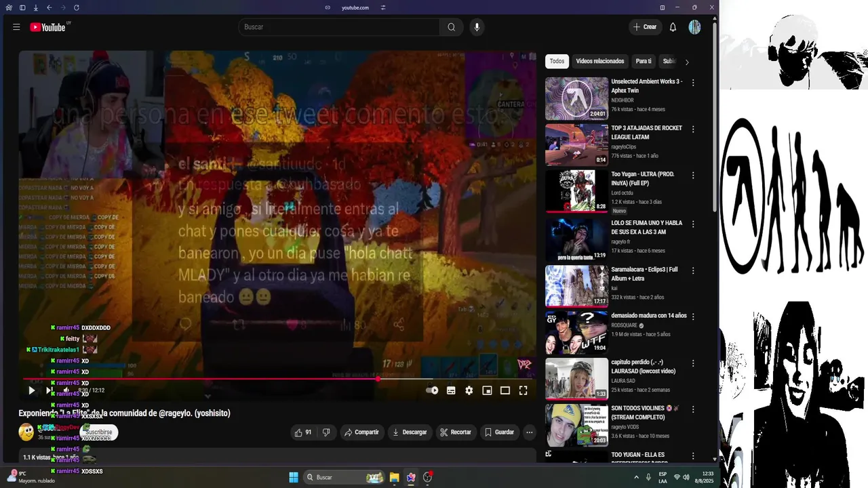Seek at the red progress bar handle

378,379
